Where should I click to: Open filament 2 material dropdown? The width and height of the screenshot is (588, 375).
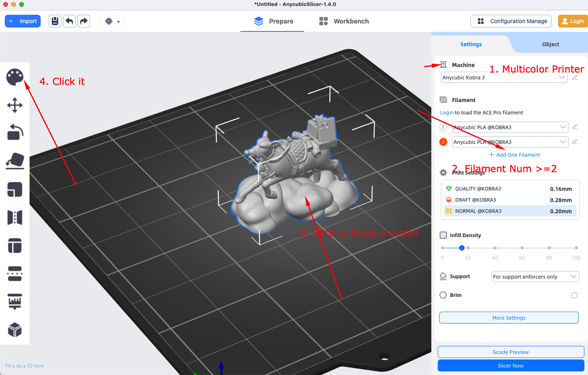(510, 142)
